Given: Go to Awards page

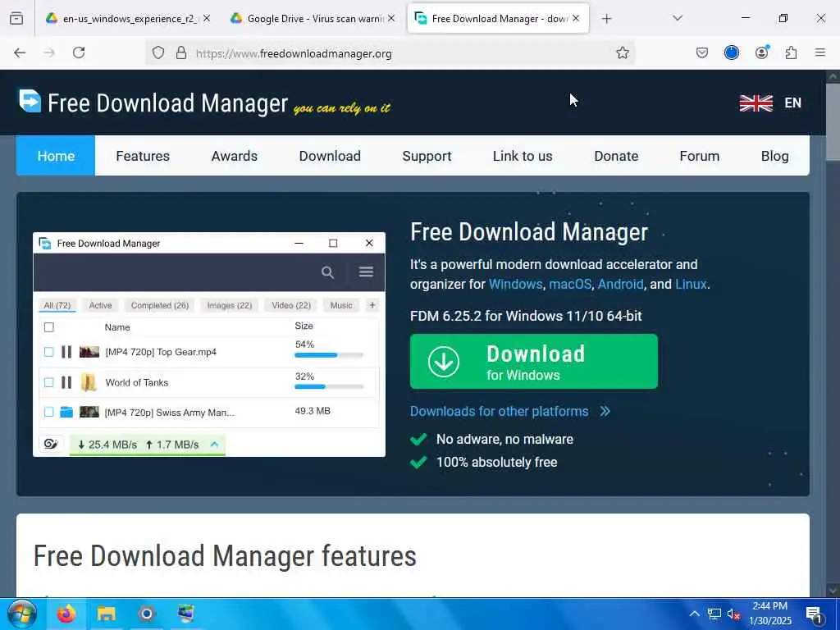Looking at the screenshot, I should point(234,156).
